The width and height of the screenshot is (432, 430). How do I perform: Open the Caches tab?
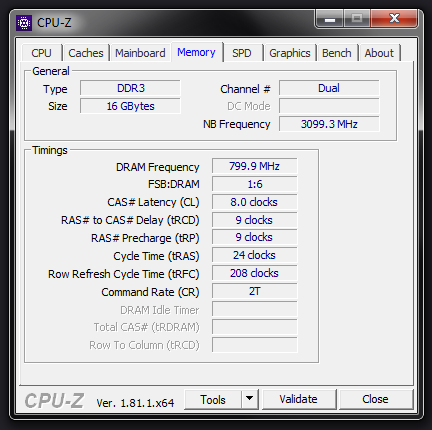coord(86,53)
